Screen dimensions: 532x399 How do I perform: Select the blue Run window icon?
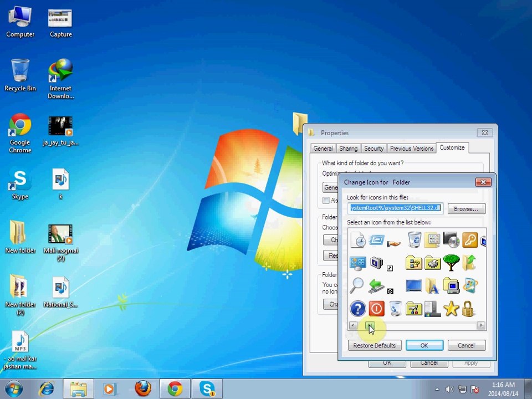pyautogui.click(x=377, y=240)
